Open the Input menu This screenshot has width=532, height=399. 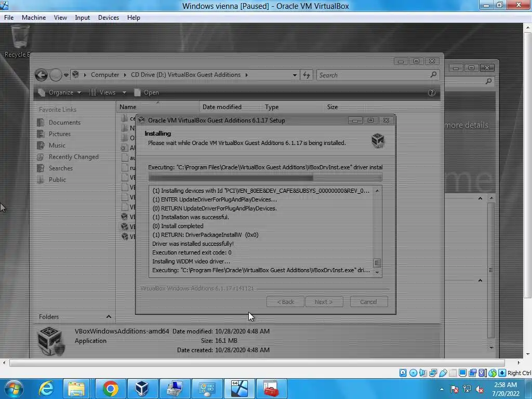point(82,18)
